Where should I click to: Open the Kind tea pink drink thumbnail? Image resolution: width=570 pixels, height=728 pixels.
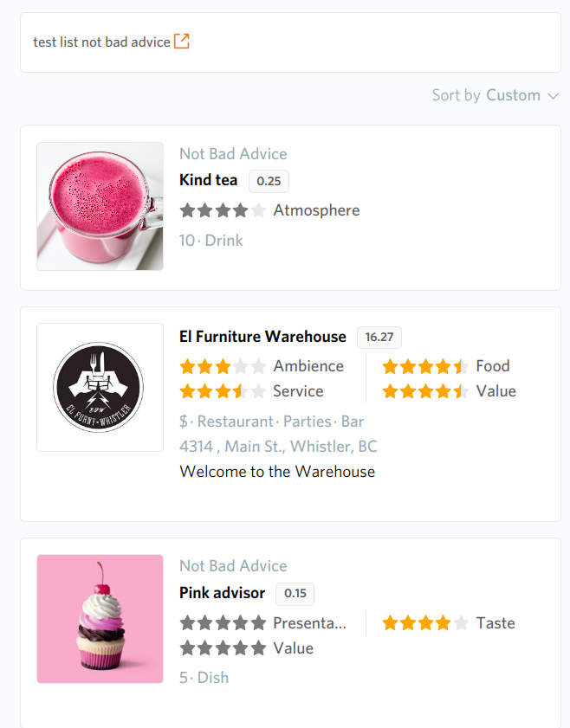(100, 206)
